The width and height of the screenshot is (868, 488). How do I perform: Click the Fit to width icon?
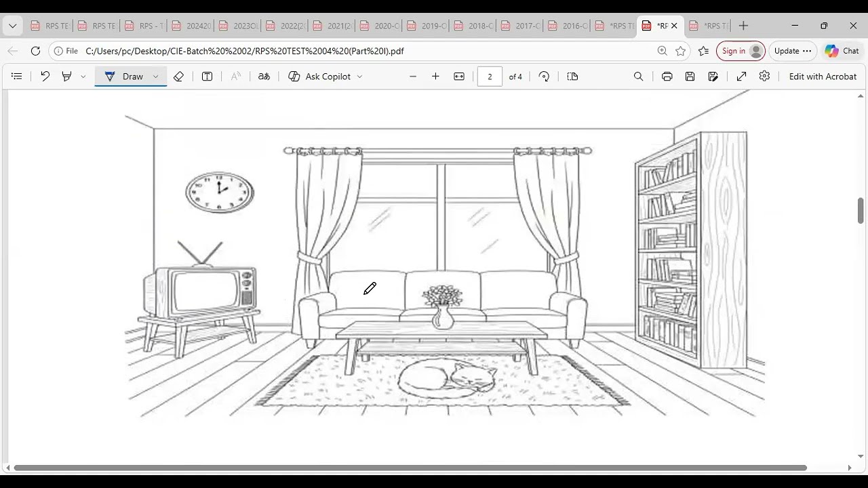click(x=459, y=77)
